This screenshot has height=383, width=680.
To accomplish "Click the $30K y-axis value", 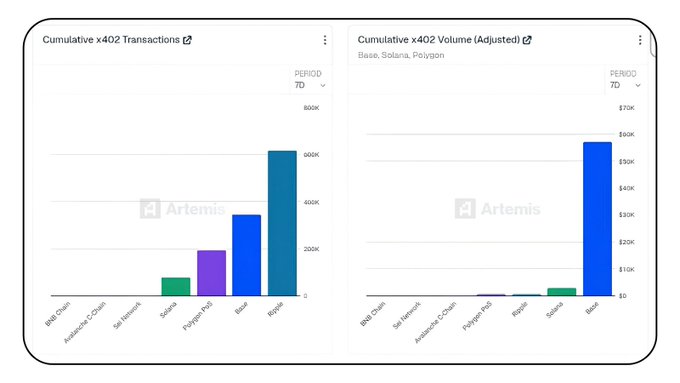I will [x=627, y=215].
